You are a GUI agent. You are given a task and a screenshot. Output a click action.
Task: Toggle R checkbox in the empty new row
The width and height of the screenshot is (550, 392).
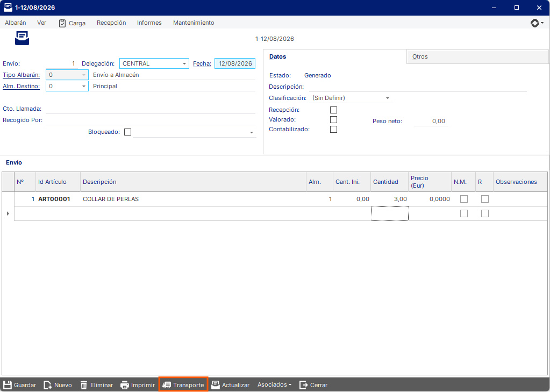[485, 213]
